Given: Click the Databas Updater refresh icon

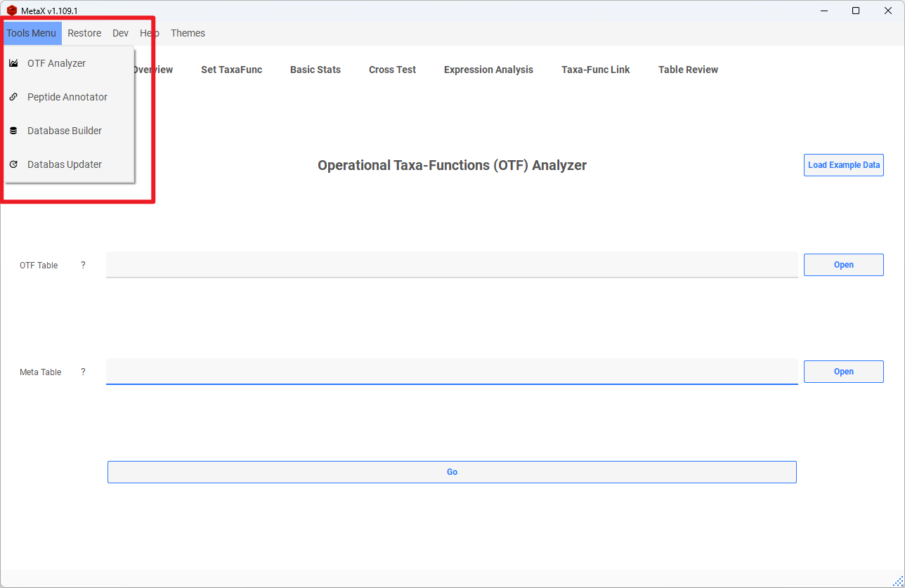Looking at the screenshot, I should click(x=13, y=164).
